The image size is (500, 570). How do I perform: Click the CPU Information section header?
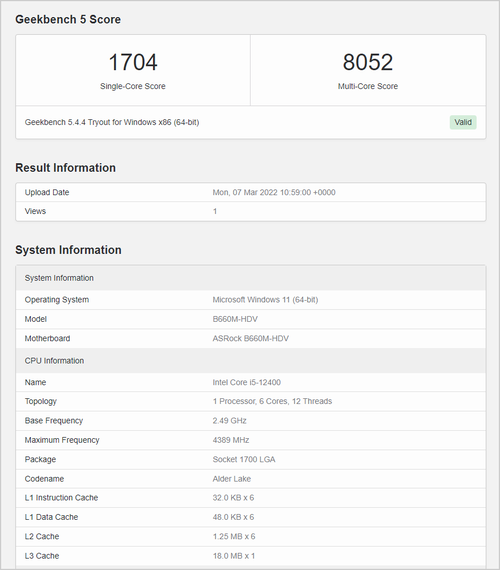[x=251, y=361]
